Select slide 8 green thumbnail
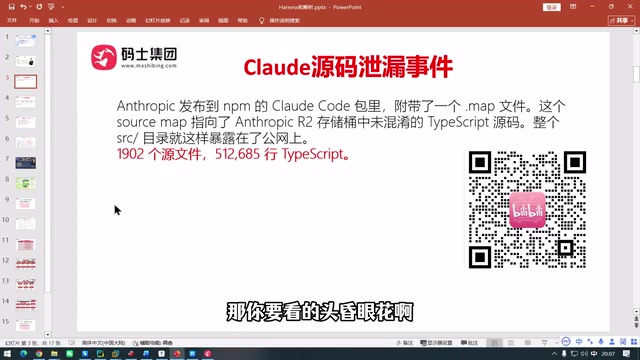The image size is (640, 360). point(25,183)
